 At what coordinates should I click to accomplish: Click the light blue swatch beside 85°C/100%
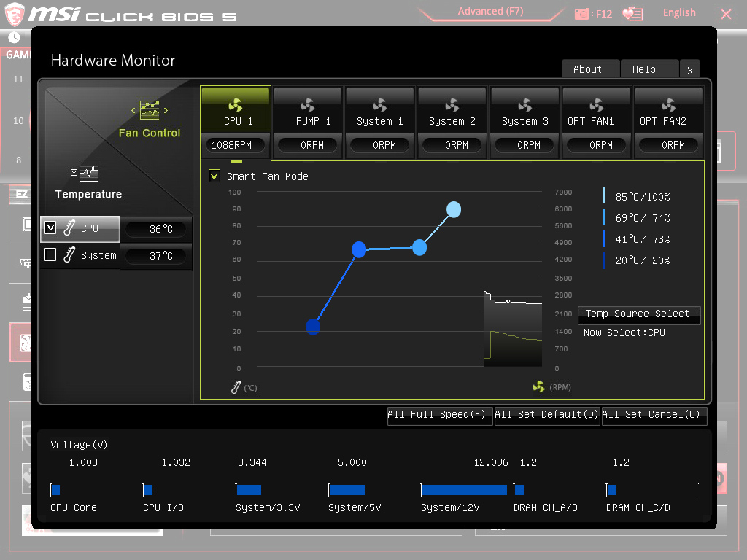point(604,195)
